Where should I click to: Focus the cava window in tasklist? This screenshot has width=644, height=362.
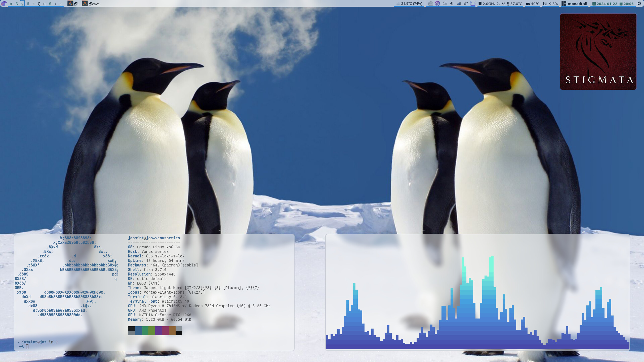(x=91, y=4)
